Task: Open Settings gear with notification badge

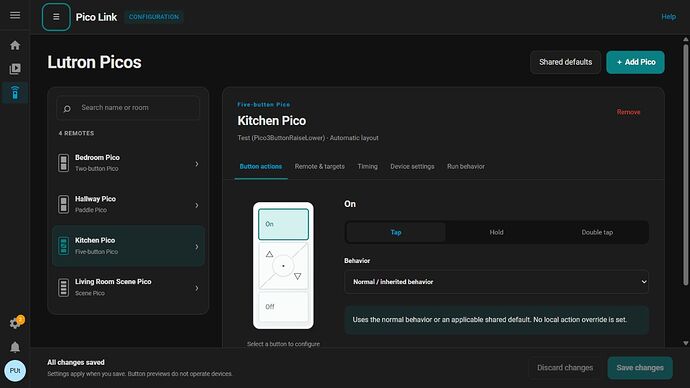Action: 15,323
